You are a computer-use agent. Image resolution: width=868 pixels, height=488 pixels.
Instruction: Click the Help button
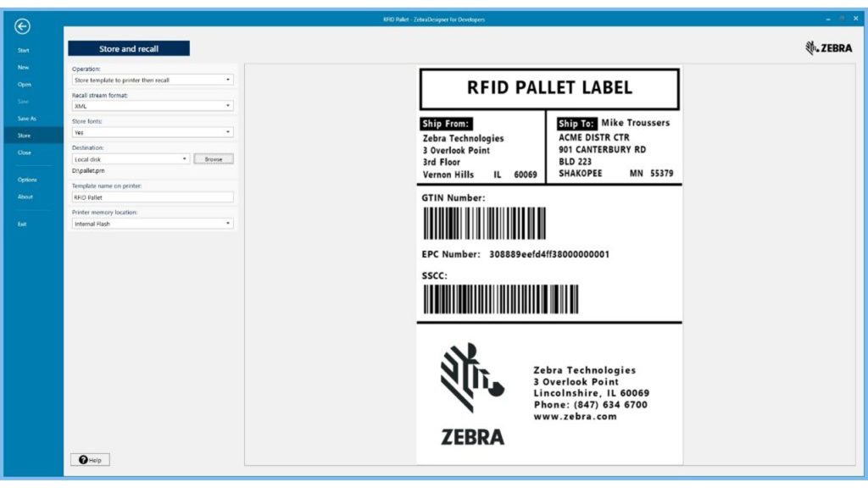(x=90, y=460)
